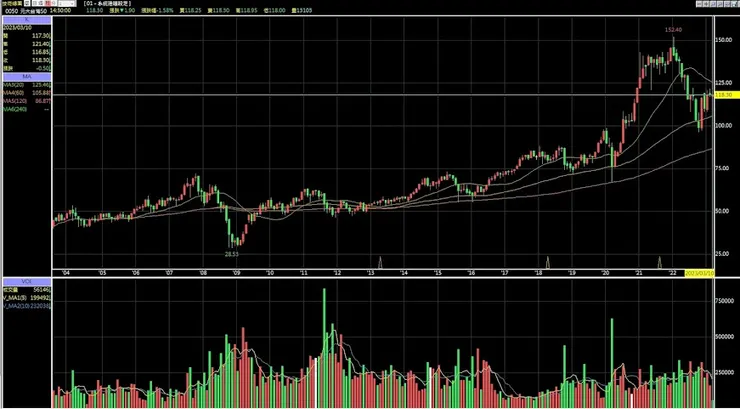Click the 28.55 low price label

(233, 254)
